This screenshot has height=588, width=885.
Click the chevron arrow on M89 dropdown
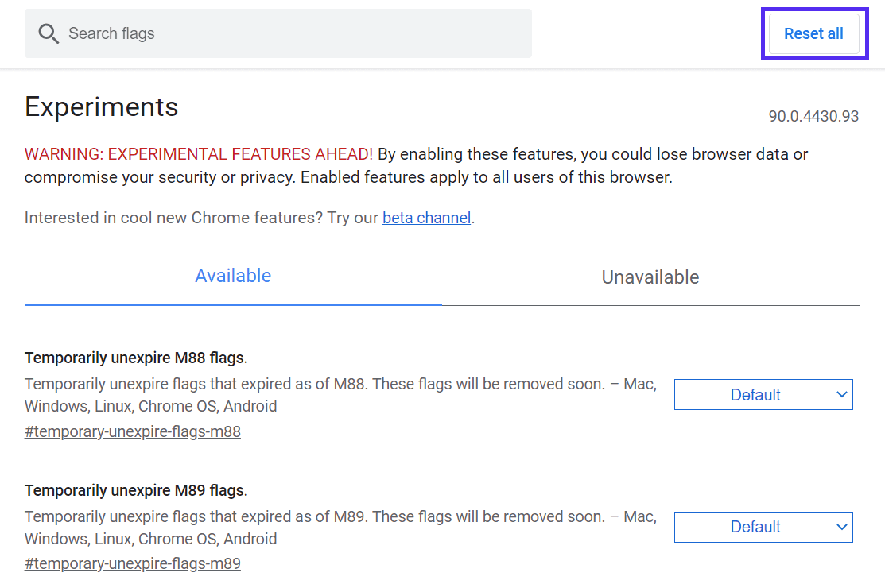click(x=842, y=527)
